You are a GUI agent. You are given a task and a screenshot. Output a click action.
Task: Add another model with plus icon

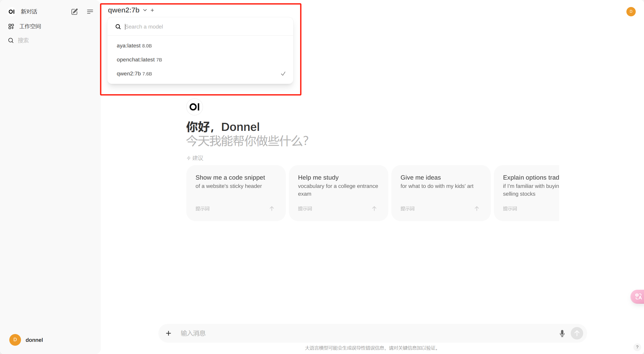(x=152, y=10)
